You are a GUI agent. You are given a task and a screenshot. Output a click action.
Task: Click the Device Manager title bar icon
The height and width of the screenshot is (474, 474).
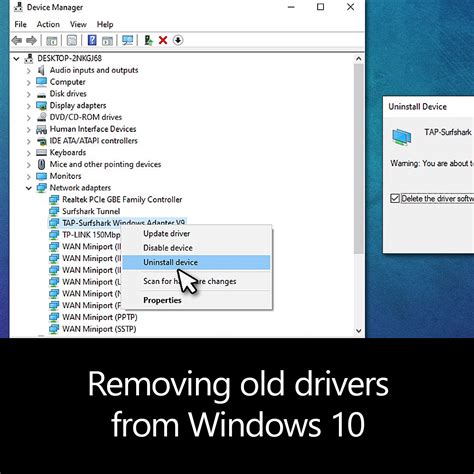coord(19,7)
